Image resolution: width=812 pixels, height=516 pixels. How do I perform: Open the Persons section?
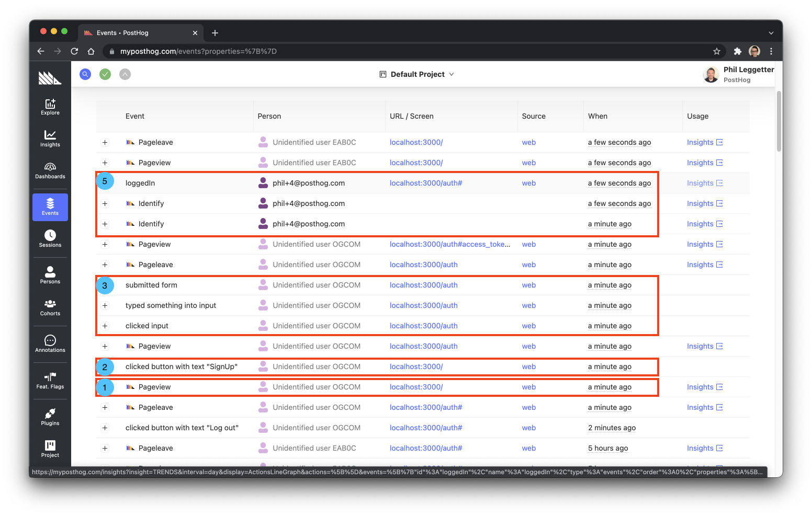(x=50, y=274)
